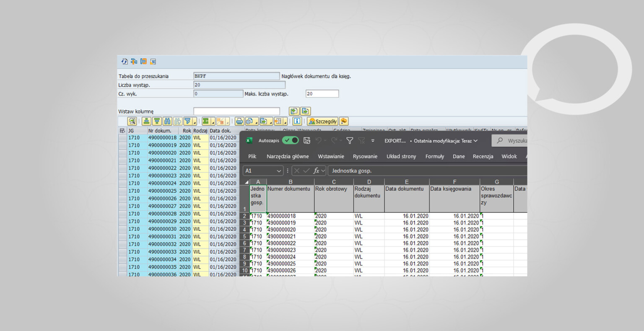Open the Quick Access Toolbar customize arrow
The height and width of the screenshot is (331, 644).
click(x=373, y=141)
